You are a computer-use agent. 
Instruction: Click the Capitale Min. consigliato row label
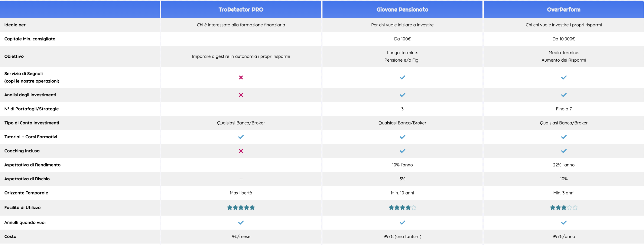(30, 39)
